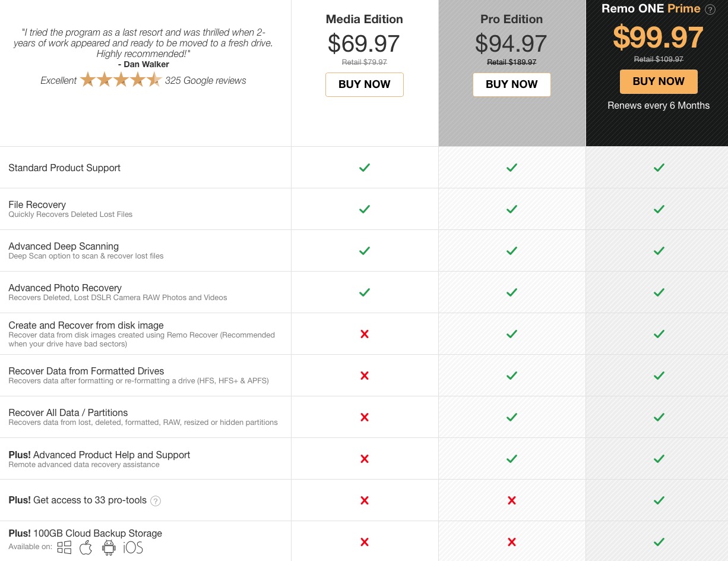
Task: Open help icon next to 33 pro-tools
Action: 156,501
